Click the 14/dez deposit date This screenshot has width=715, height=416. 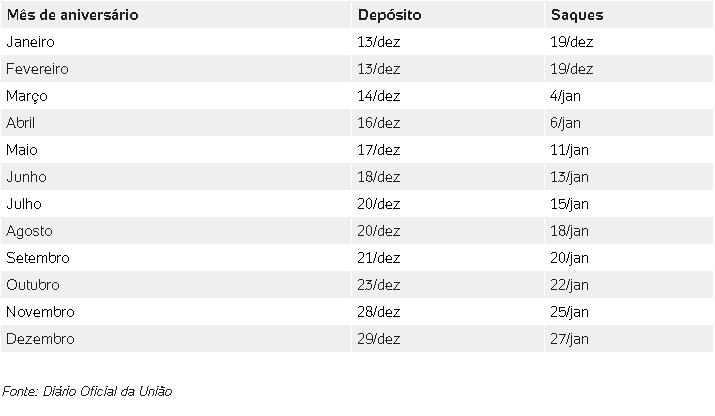378,97
